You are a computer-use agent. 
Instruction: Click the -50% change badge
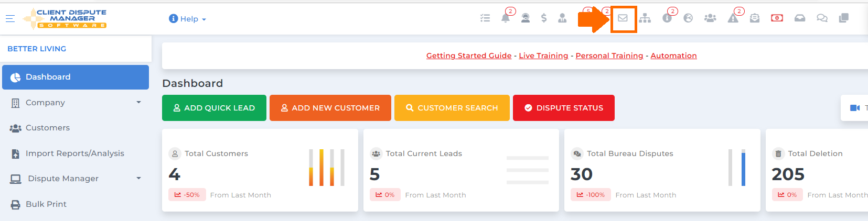tap(187, 195)
